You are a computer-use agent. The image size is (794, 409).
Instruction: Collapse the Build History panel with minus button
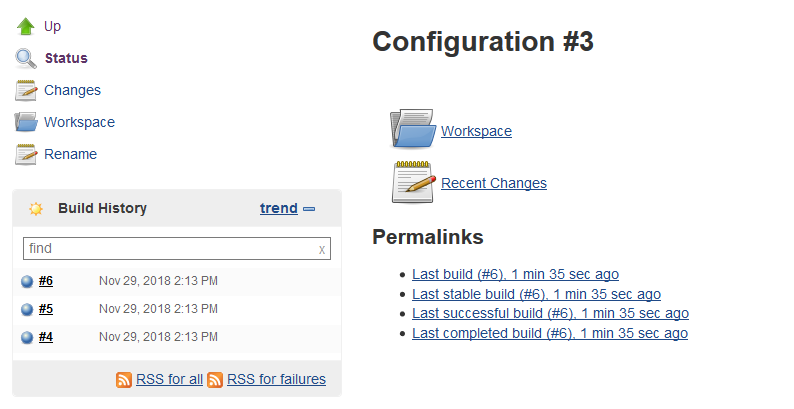(x=309, y=209)
